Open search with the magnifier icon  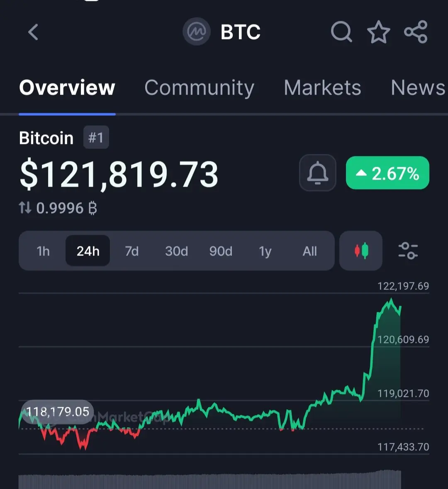(341, 32)
